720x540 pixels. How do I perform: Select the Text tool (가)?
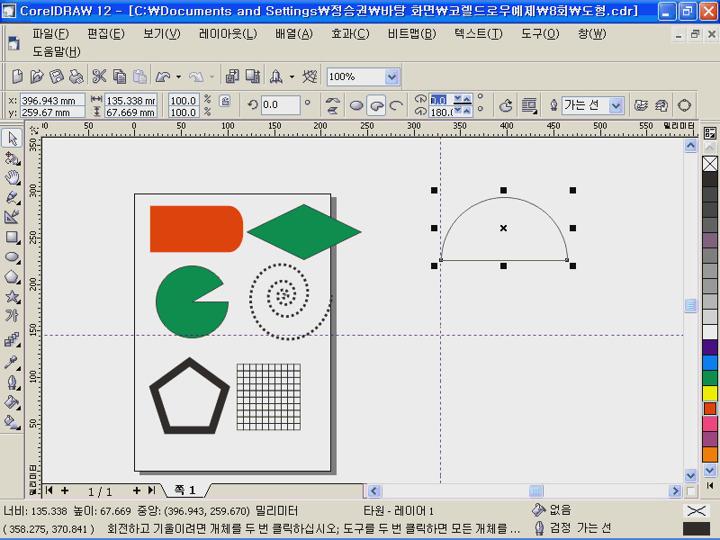(12, 316)
